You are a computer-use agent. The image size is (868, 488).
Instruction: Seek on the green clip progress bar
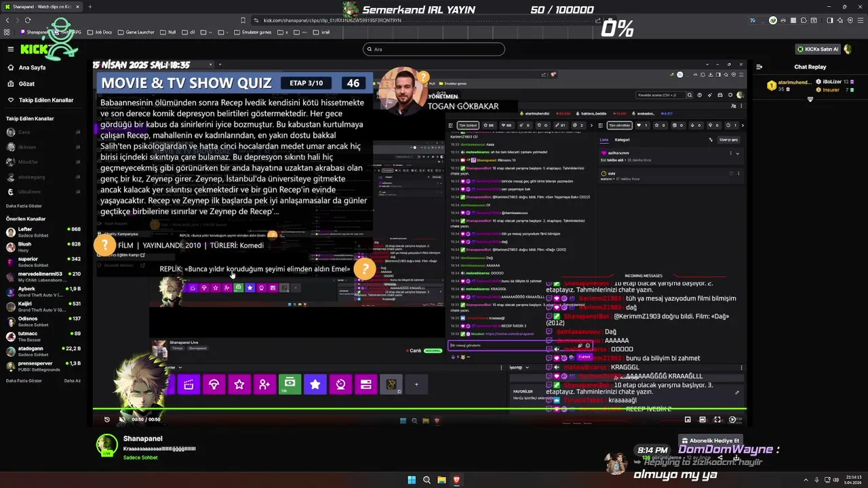point(420,409)
